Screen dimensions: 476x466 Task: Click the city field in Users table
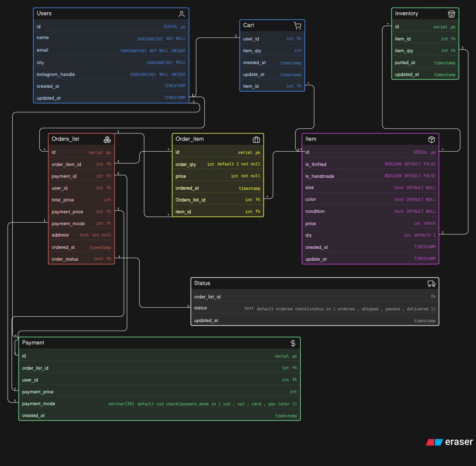(111, 62)
